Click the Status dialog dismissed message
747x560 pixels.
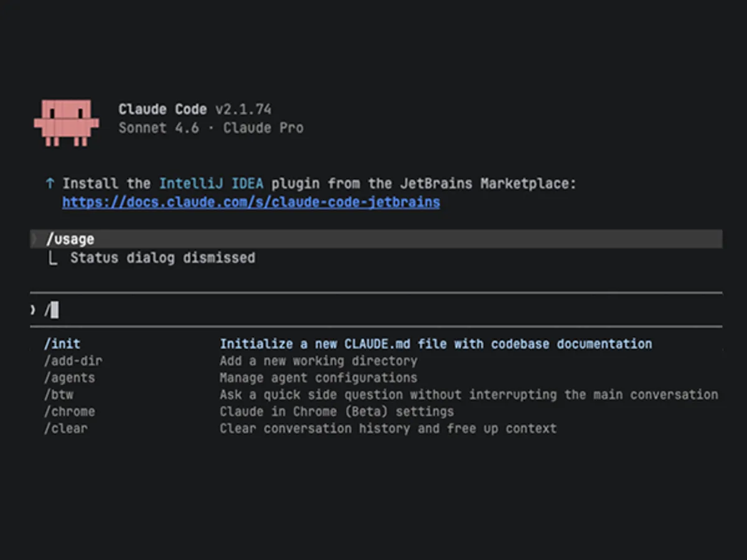tap(162, 258)
